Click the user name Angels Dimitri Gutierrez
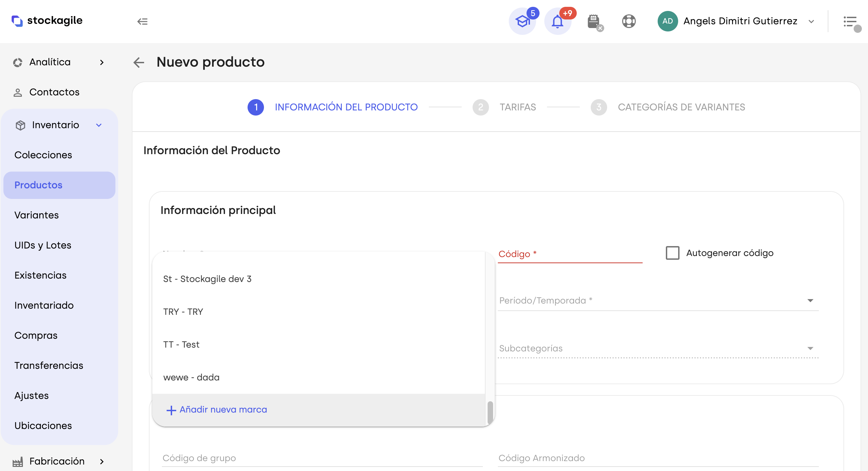Screen dimensions: 868x471 point(740,21)
